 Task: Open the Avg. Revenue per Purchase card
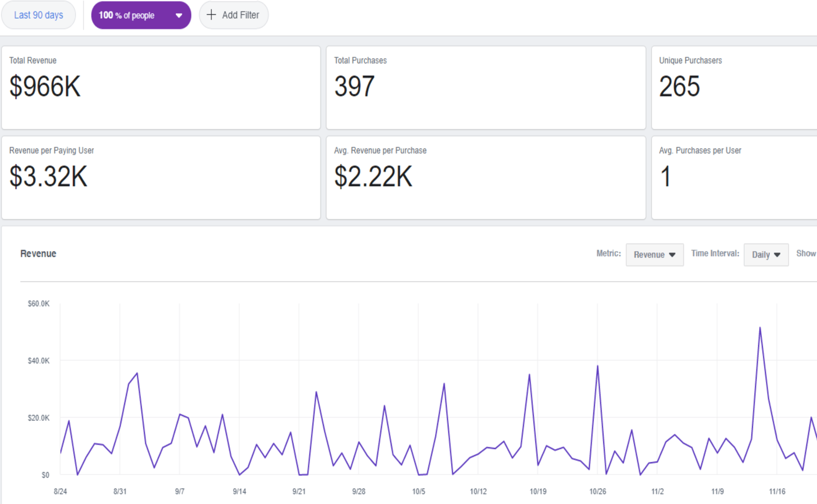pos(486,177)
